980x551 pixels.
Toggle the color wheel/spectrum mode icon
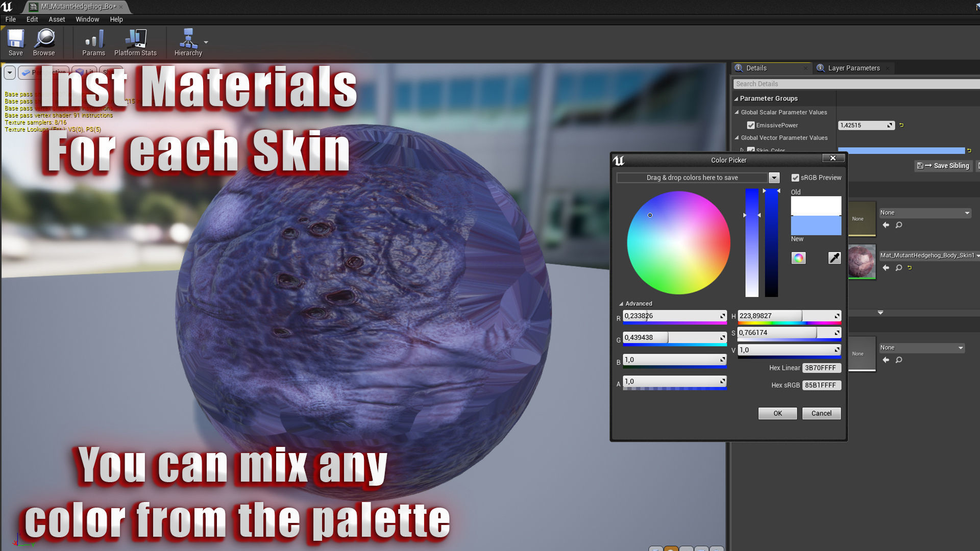[798, 258]
